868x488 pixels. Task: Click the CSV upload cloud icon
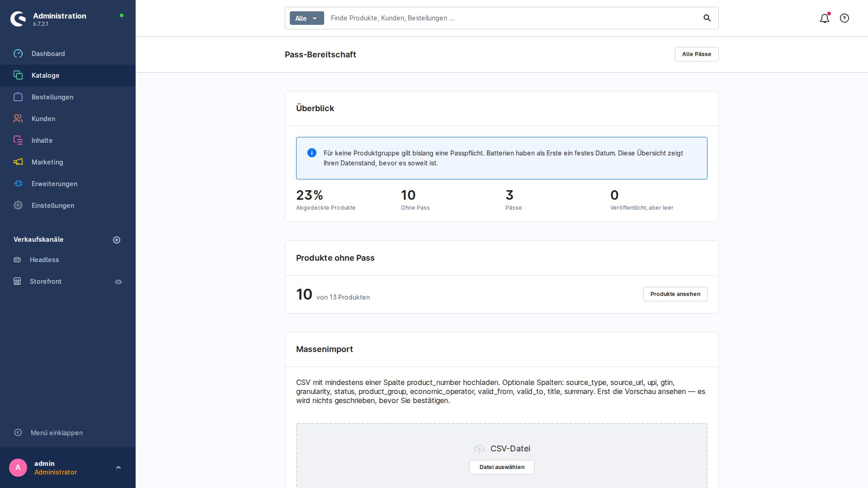(479, 449)
